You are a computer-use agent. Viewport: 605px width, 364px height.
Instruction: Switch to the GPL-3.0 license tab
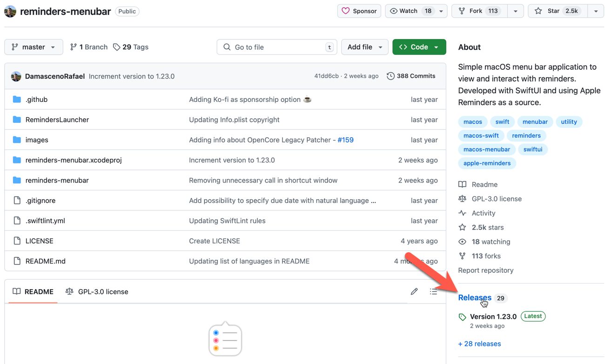pos(97,291)
